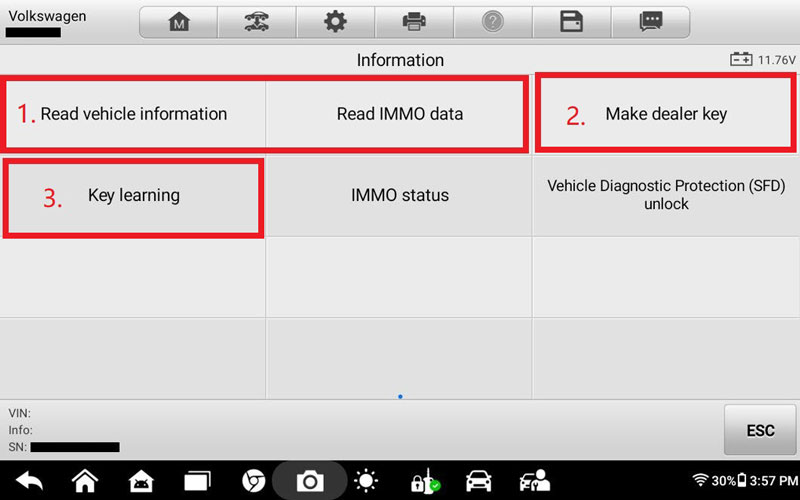Click the printer icon
Image resolution: width=800 pixels, height=500 pixels.
point(413,22)
